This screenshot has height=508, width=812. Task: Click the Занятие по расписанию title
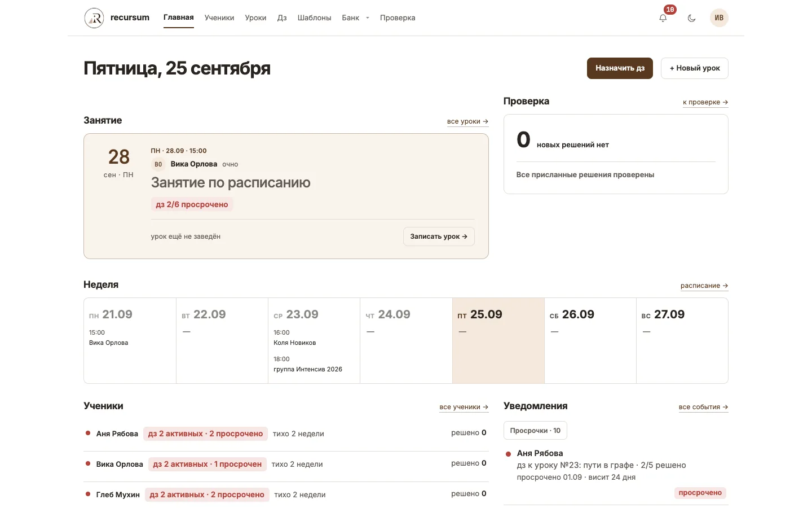(x=231, y=183)
